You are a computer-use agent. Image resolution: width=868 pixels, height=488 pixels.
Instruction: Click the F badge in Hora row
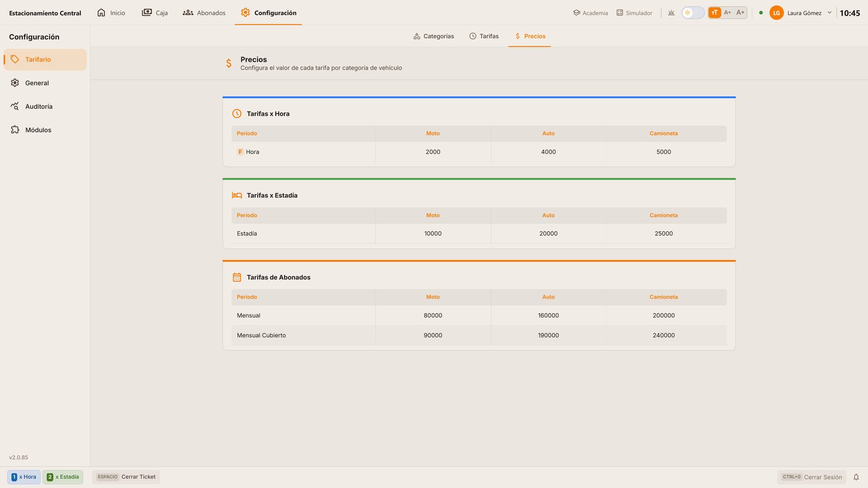tap(240, 152)
